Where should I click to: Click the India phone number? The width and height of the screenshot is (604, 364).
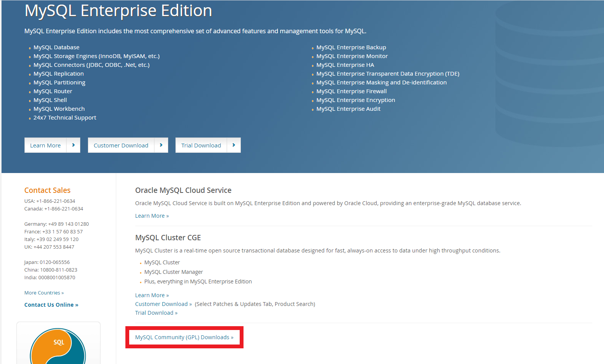57,278
